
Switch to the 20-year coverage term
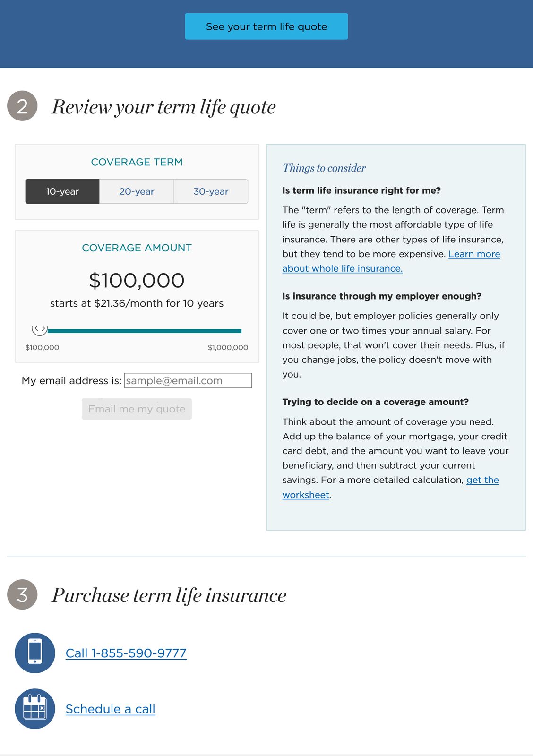137,191
